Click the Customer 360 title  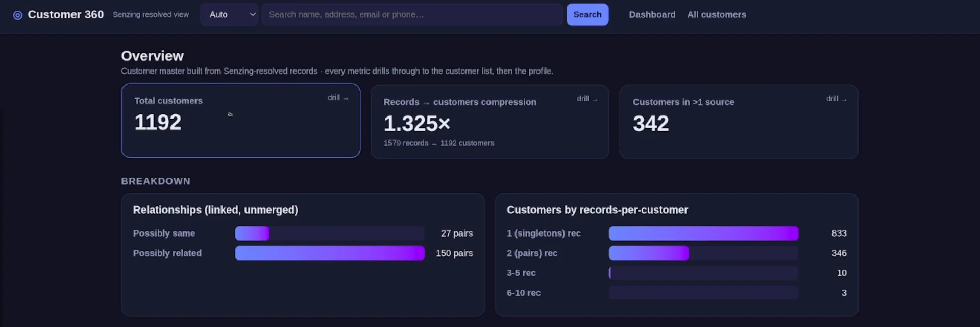coord(65,15)
